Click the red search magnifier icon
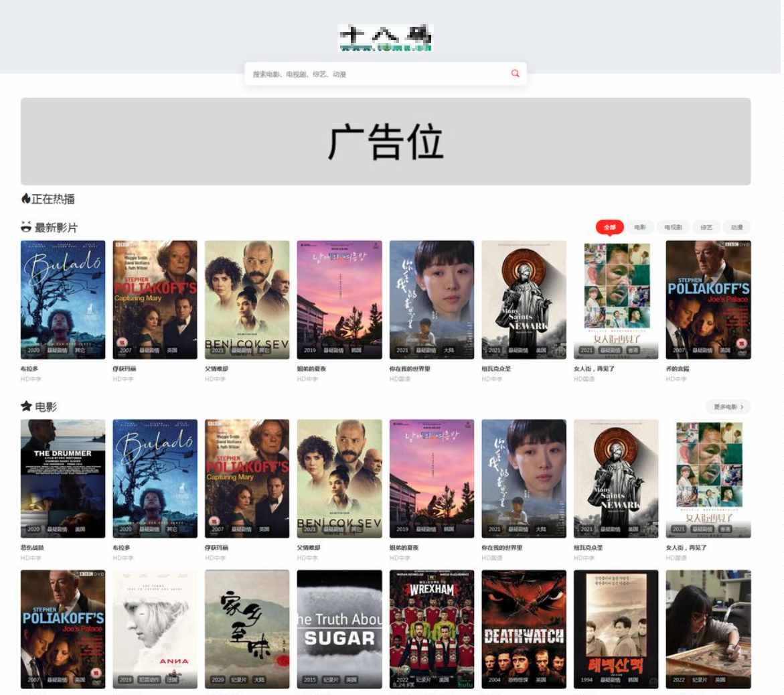Image resolution: width=784 pixels, height=695 pixels. (x=515, y=74)
